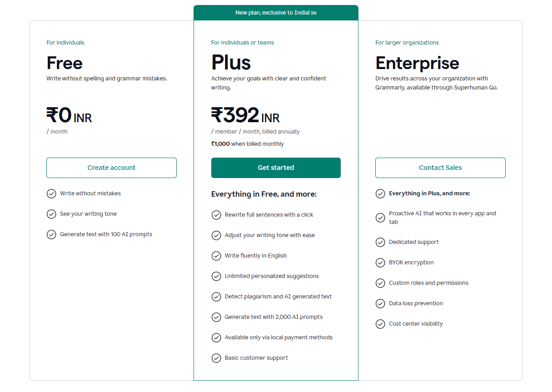552x392 pixels.
Task: Click the checkmark next to 'Rewrite full sentences with a click'
Action: (x=216, y=215)
